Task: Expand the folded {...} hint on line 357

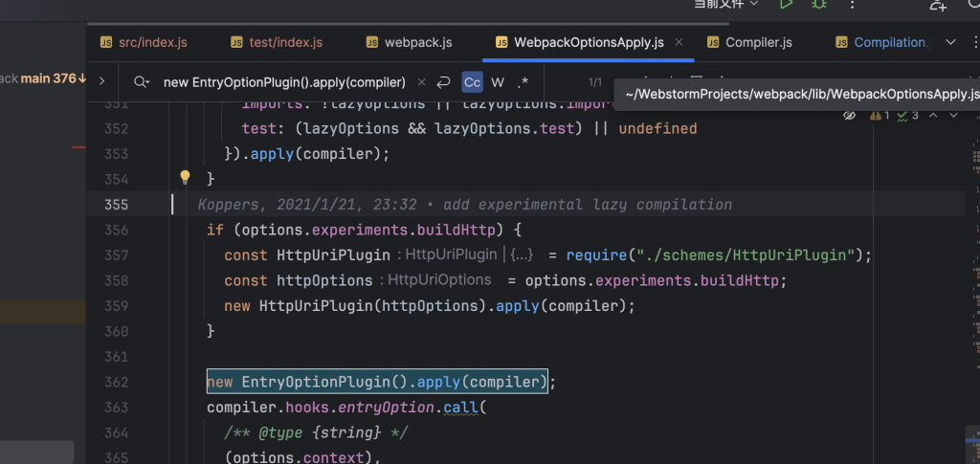Action: (522, 254)
